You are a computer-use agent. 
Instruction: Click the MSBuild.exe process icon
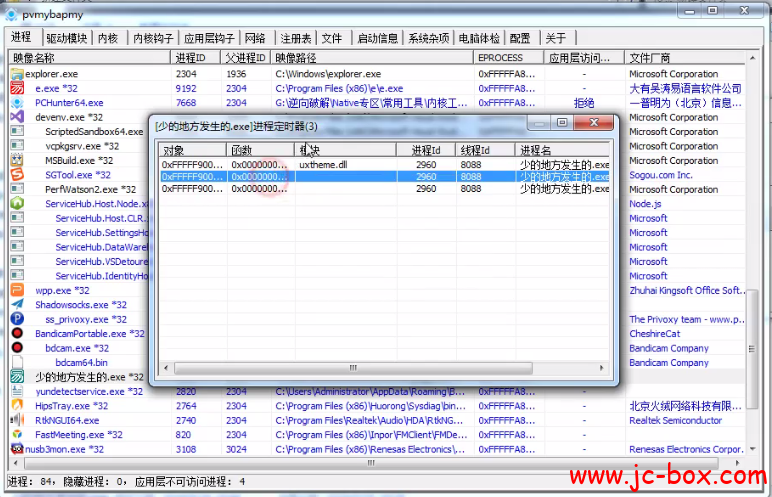pyautogui.click(x=17, y=160)
